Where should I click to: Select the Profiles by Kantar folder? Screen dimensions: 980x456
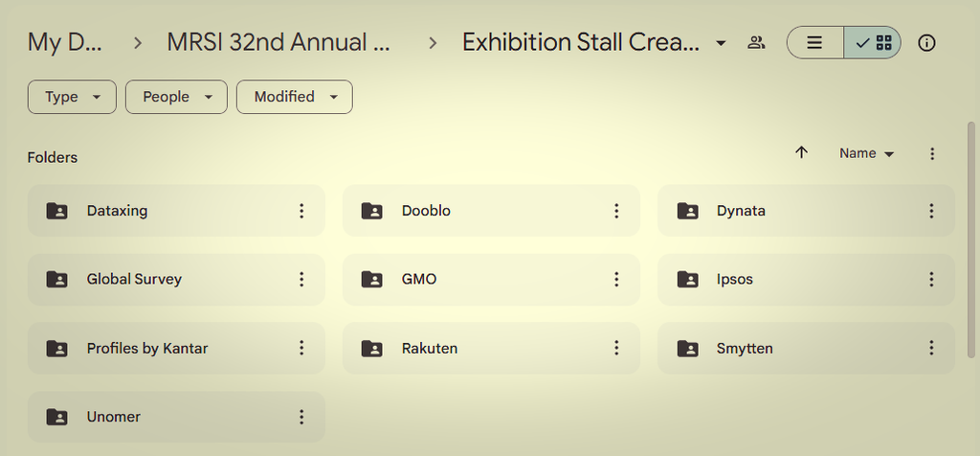(x=176, y=348)
